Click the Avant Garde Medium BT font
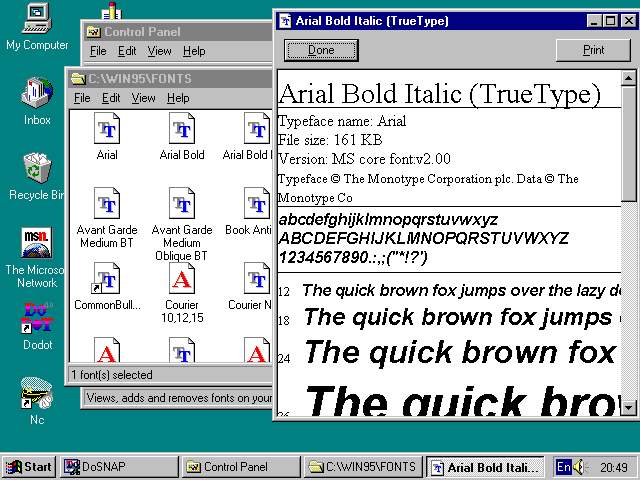Image resolution: width=640 pixels, height=480 pixels. (x=107, y=204)
